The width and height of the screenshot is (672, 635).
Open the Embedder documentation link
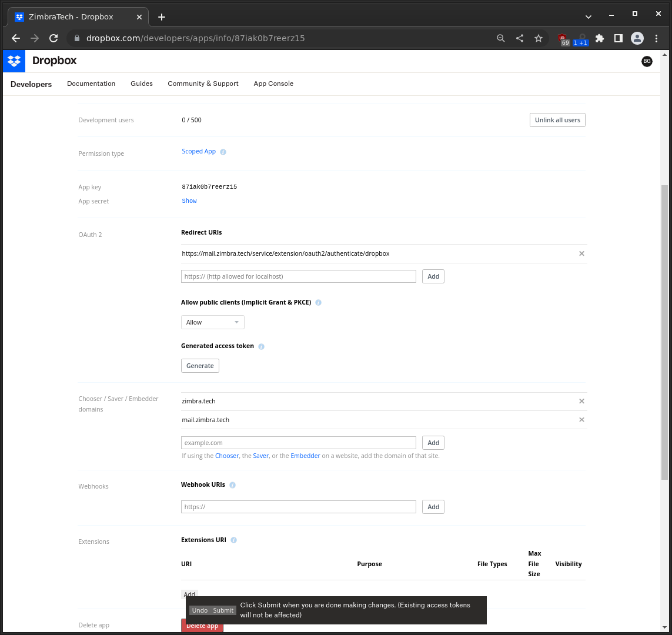tap(305, 456)
